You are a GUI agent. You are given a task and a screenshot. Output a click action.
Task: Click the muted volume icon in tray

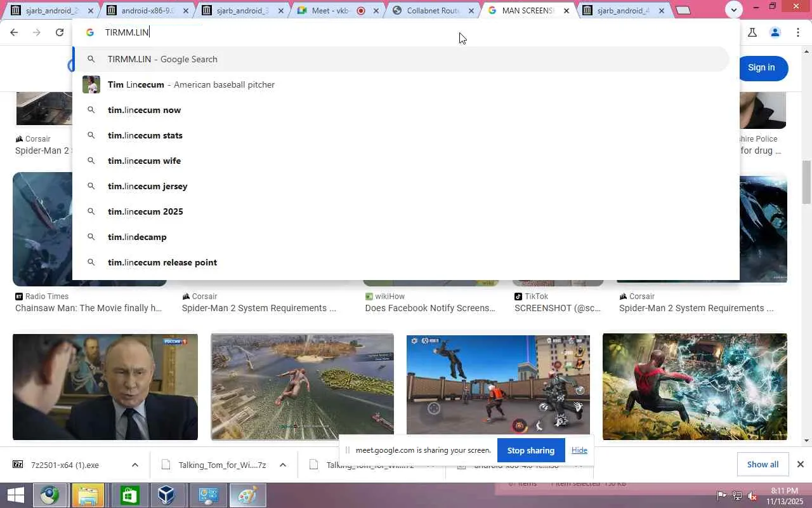tap(752, 495)
